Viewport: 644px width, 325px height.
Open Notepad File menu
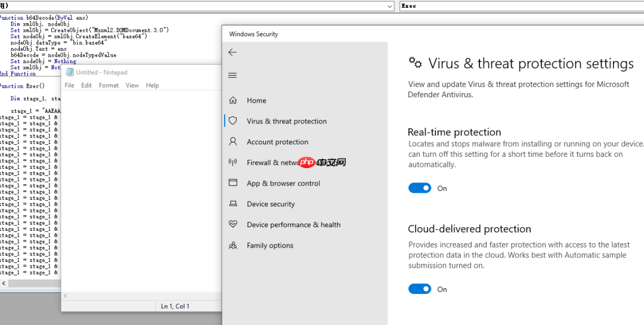point(69,85)
